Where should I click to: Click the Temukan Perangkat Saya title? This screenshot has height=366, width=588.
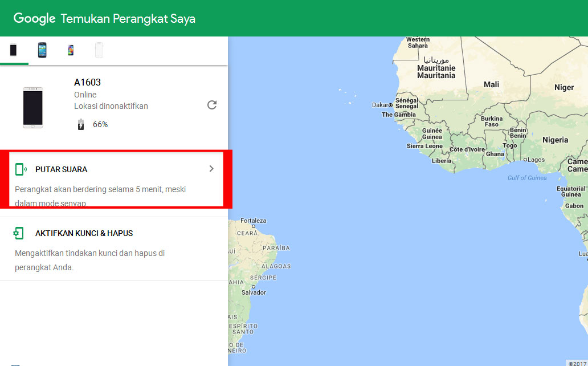pyautogui.click(x=128, y=18)
